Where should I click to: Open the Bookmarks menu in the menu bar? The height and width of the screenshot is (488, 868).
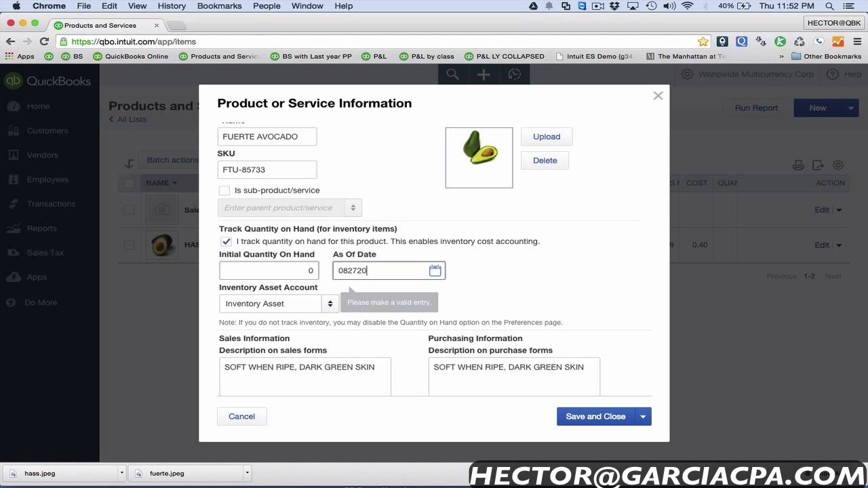coord(220,6)
